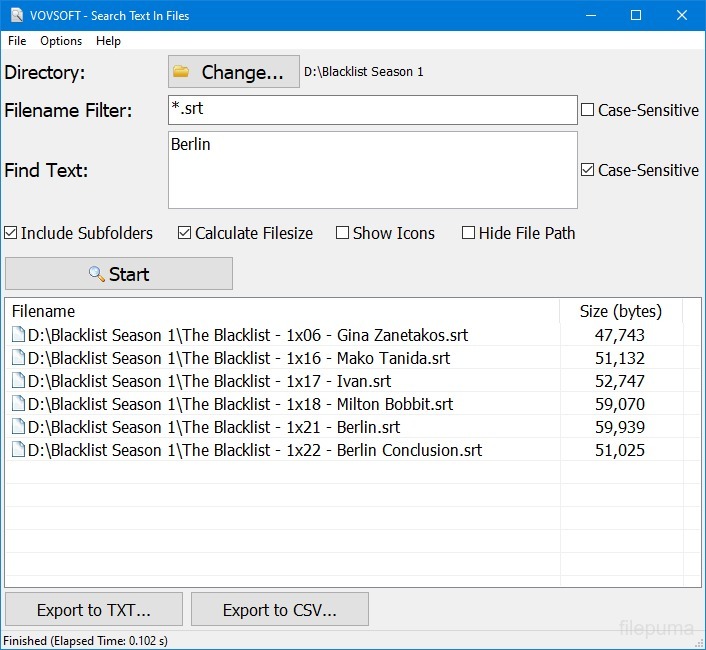Click file icon beside Berlin Conclusion.srt result
706x650 pixels.
(x=19, y=451)
